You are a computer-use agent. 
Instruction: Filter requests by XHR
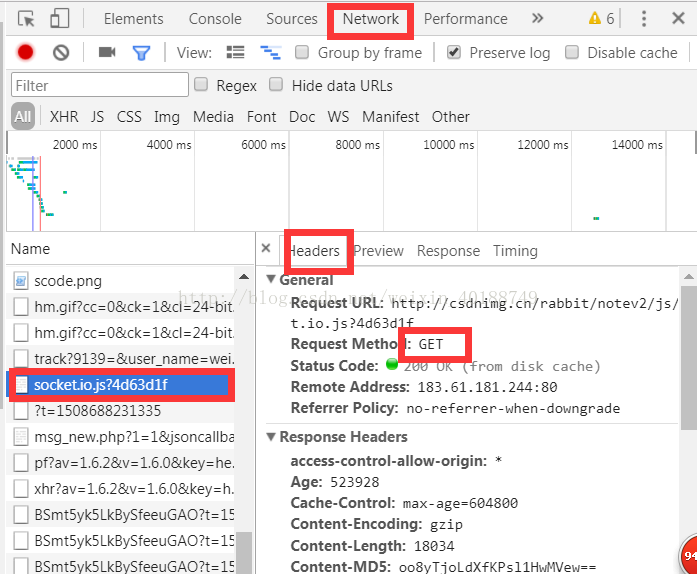coord(64,116)
